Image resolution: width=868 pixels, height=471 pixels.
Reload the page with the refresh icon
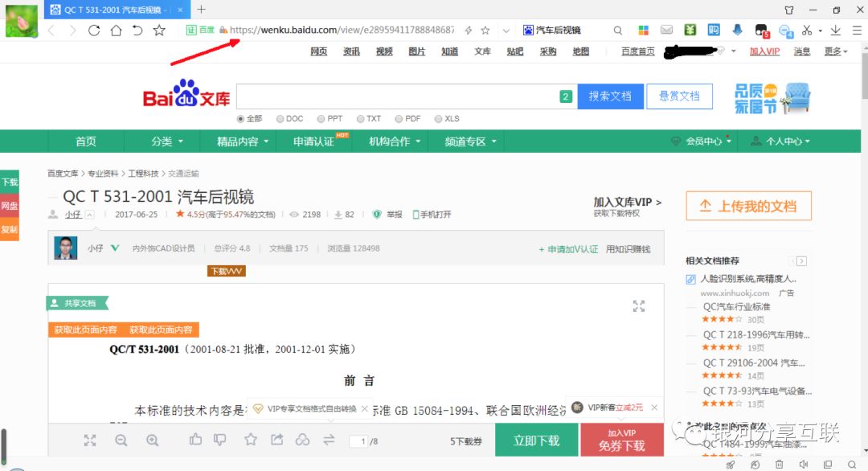click(x=94, y=31)
